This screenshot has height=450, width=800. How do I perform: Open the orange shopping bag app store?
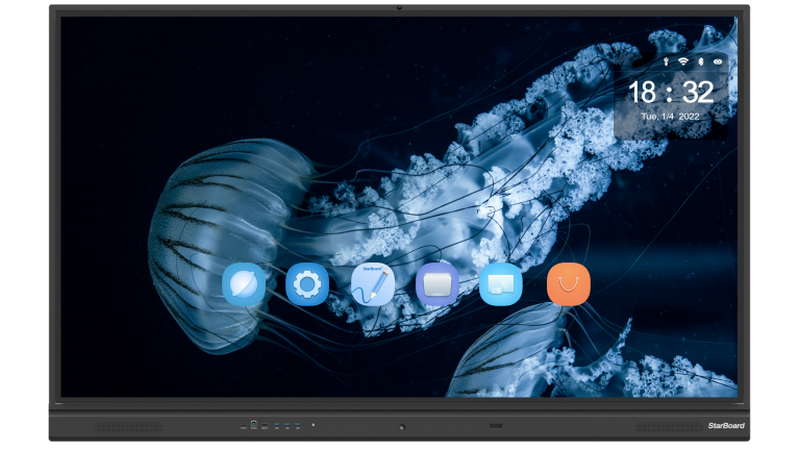click(x=568, y=284)
